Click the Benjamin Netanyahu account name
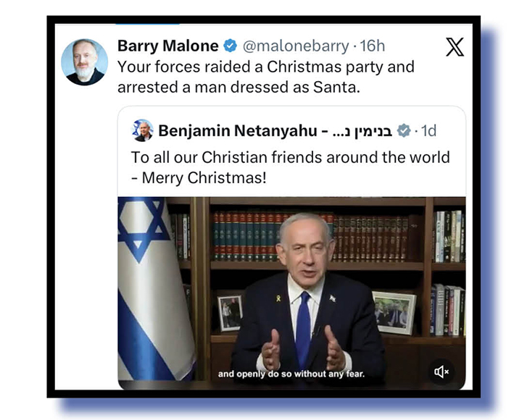Image resolution: width=514 pixels, height=420 pixels. 238,130
